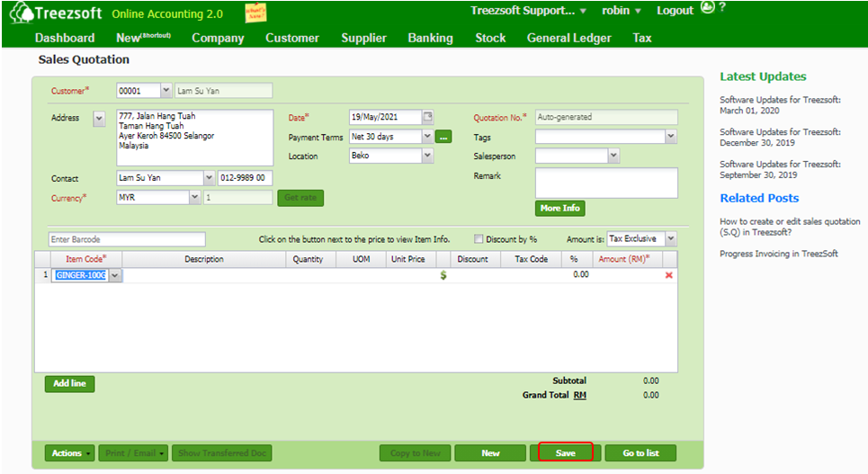Click the green ellipsis payment terms button

pos(443,137)
